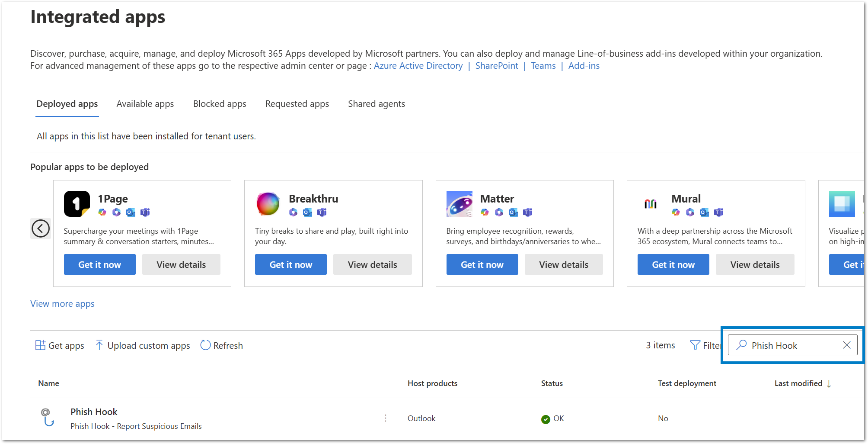
Task: Switch to the Available apps tab
Action: tap(145, 104)
